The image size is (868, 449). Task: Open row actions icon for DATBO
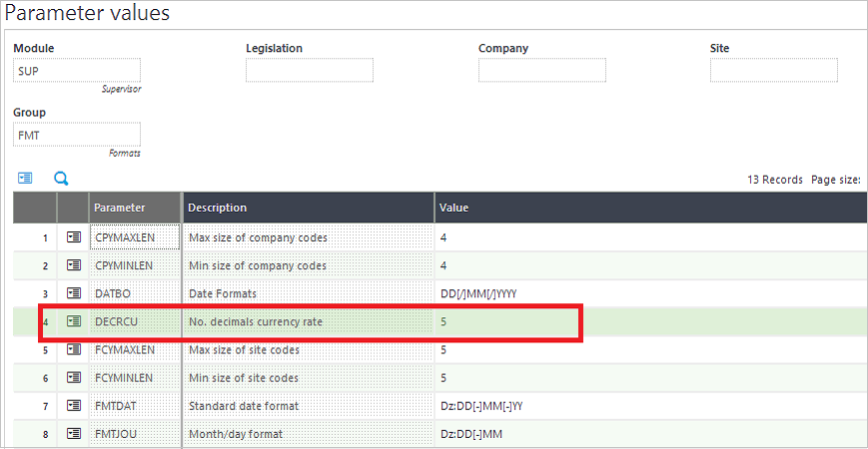click(x=73, y=293)
